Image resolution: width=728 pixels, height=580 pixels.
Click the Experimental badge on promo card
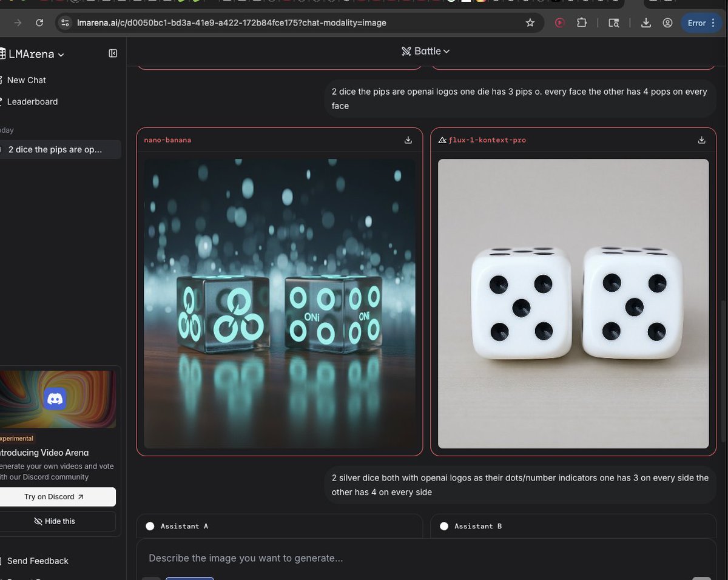(17, 439)
